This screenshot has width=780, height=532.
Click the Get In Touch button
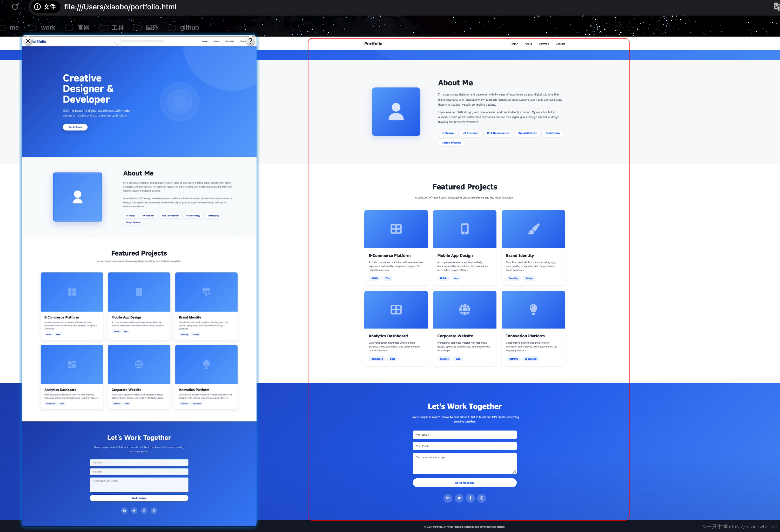(x=75, y=127)
